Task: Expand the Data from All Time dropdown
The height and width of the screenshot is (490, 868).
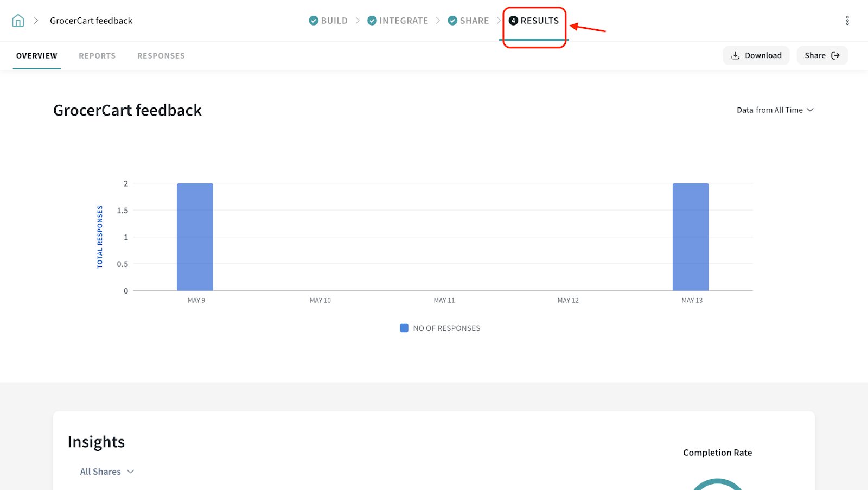Action: coord(775,110)
